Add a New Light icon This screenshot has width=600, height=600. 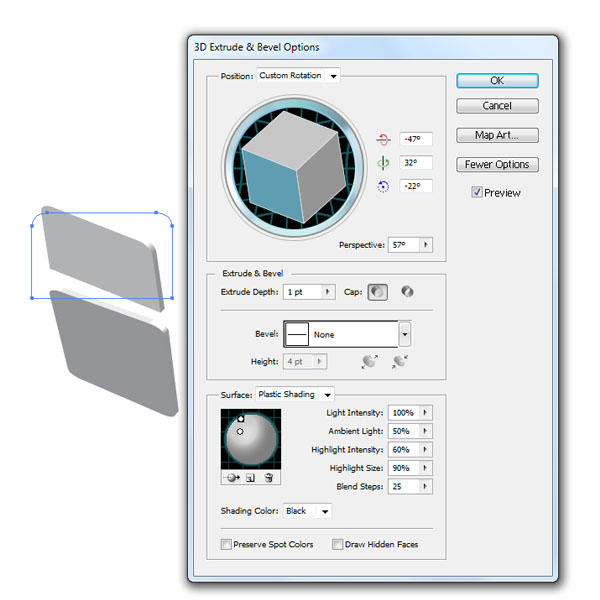pyautogui.click(x=250, y=478)
